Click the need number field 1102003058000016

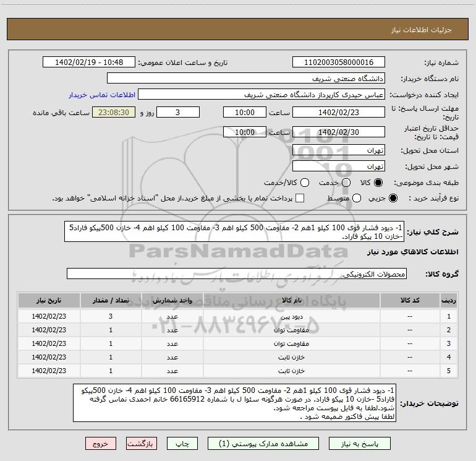click(339, 62)
